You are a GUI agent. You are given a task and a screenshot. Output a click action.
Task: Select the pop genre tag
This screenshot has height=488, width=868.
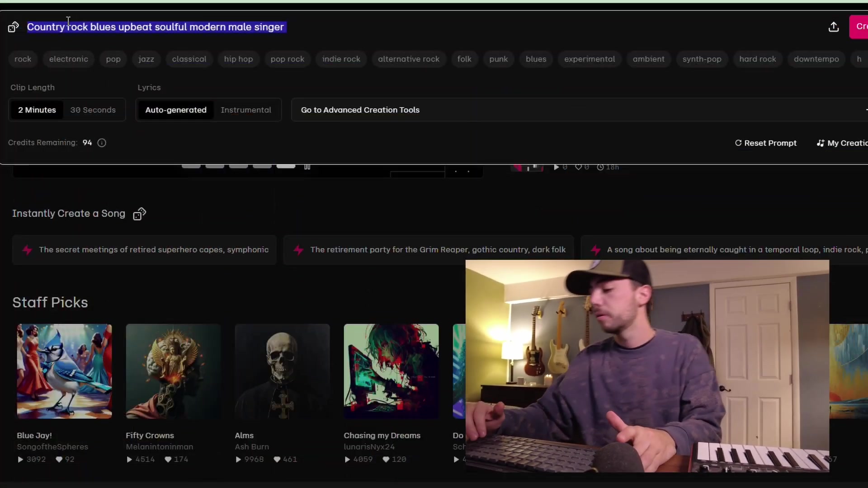pyautogui.click(x=113, y=59)
